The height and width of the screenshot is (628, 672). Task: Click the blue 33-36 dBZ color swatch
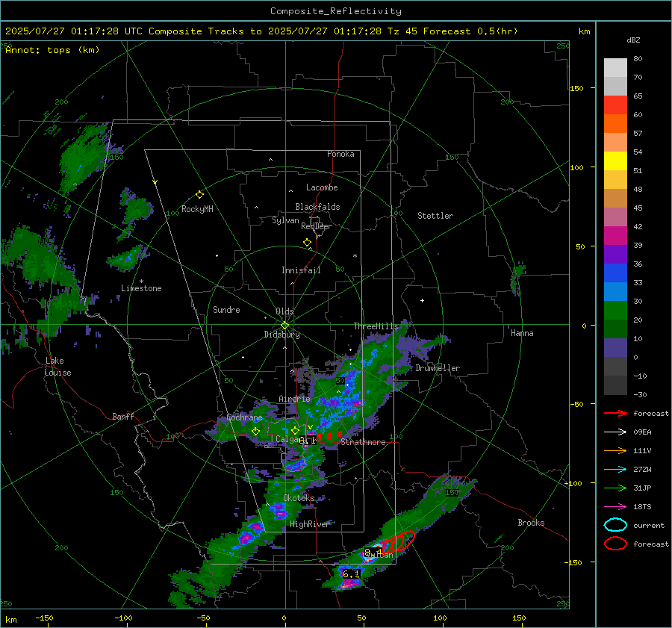tap(615, 273)
